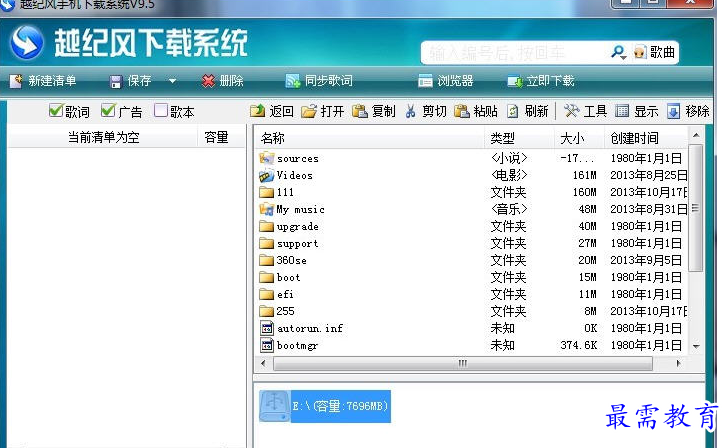Click the red 删除 delete icon

click(x=208, y=81)
